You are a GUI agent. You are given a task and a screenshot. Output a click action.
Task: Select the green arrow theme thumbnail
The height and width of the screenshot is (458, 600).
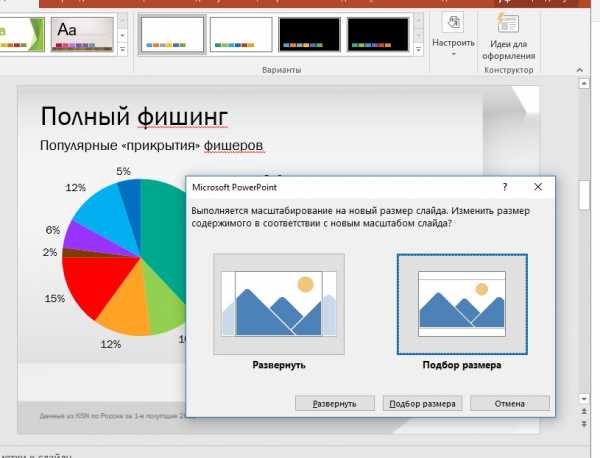(x=22, y=34)
